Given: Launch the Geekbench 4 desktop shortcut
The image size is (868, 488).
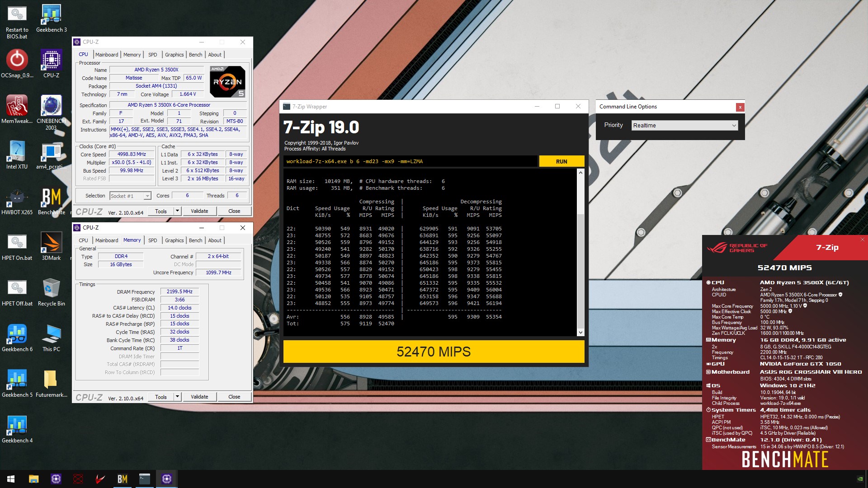Looking at the screenshot, I should point(17,428).
